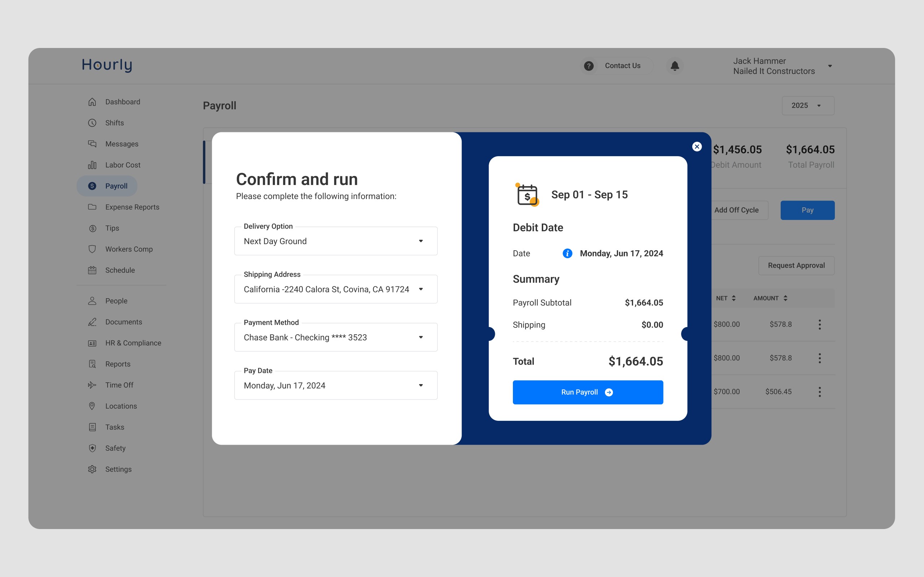The image size is (924, 577).
Task: Expand the Payment Method dropdown
Action: tap(420, 337)
